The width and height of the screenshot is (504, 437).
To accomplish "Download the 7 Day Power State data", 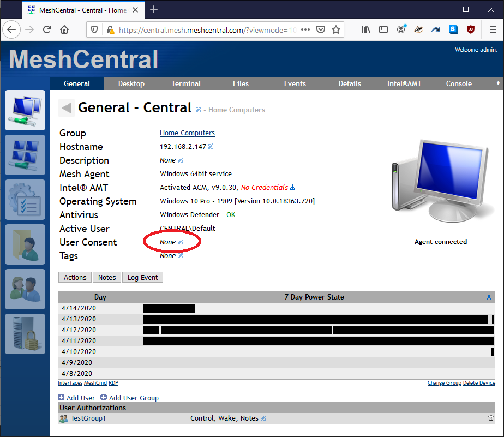I will [x=489, y=297].
